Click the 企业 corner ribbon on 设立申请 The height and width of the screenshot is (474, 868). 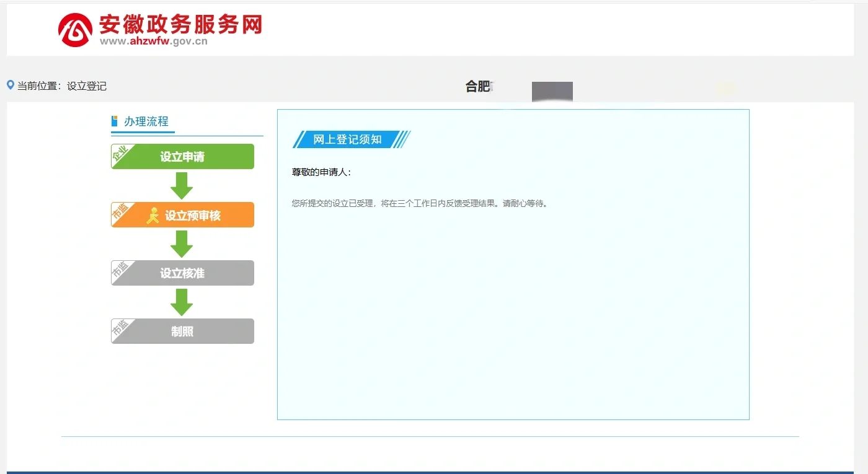[118, 152]
